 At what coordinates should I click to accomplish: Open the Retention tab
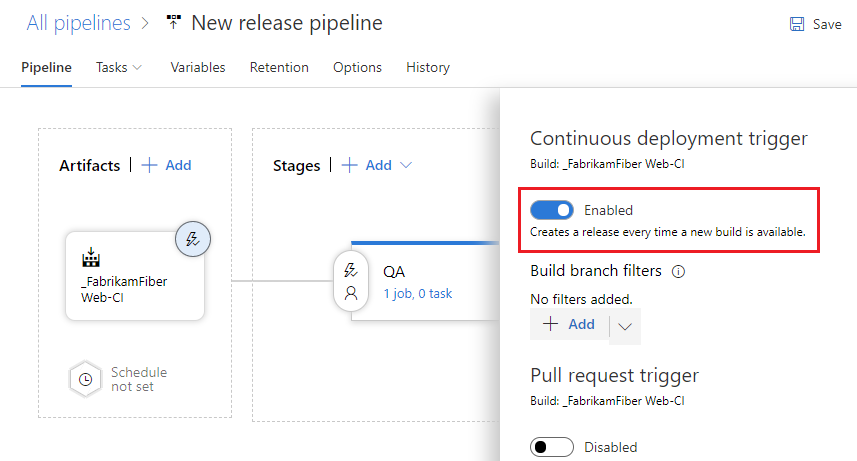coord(279,67)
